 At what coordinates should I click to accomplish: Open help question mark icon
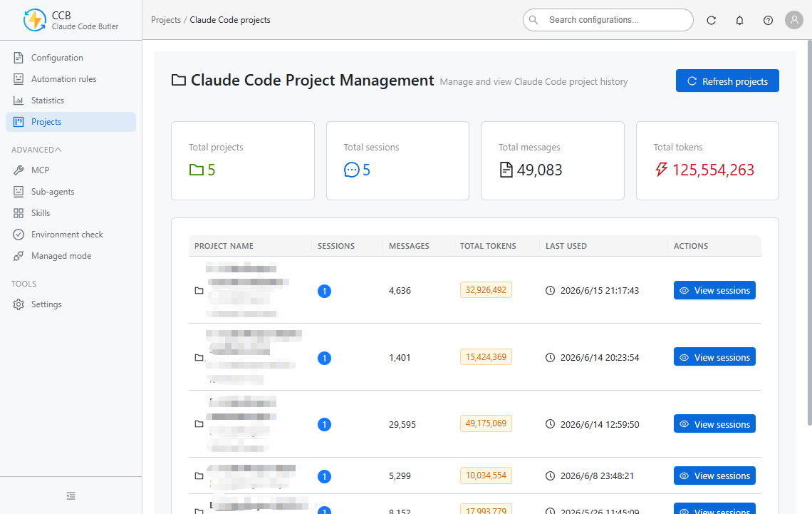[x=768, y=20]
